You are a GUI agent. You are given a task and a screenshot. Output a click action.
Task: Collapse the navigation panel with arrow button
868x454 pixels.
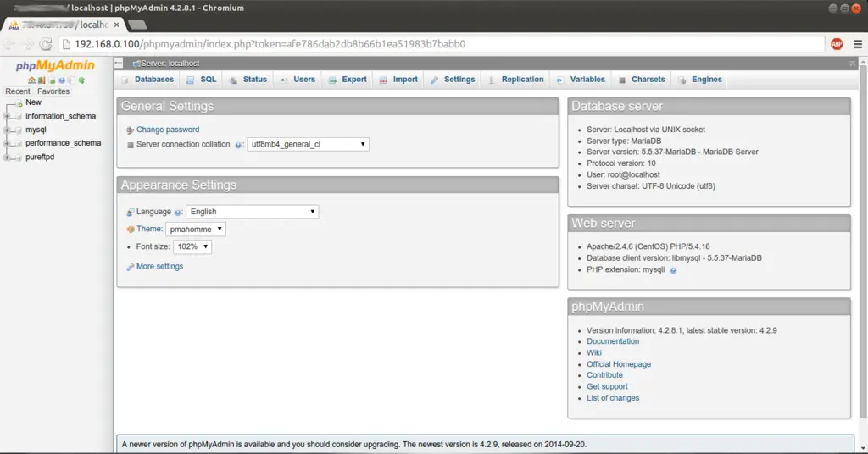point(119,63)
